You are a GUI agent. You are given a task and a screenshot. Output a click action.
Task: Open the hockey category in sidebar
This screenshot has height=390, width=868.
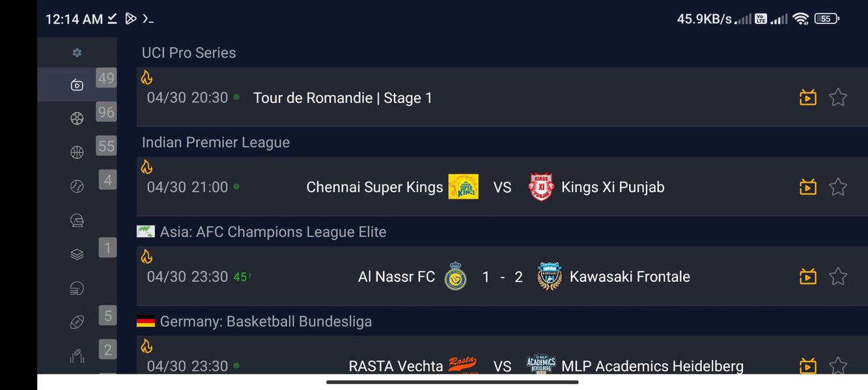76,220
